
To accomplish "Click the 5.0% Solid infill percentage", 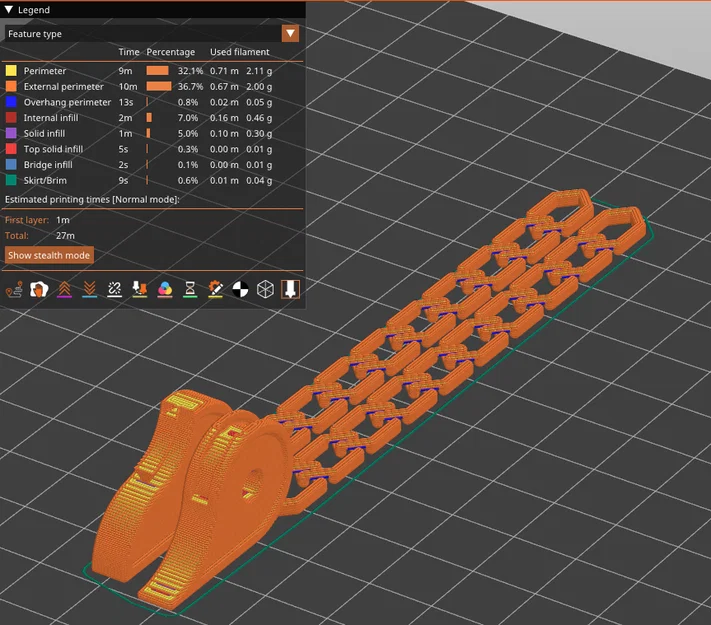I will [188, 133].
